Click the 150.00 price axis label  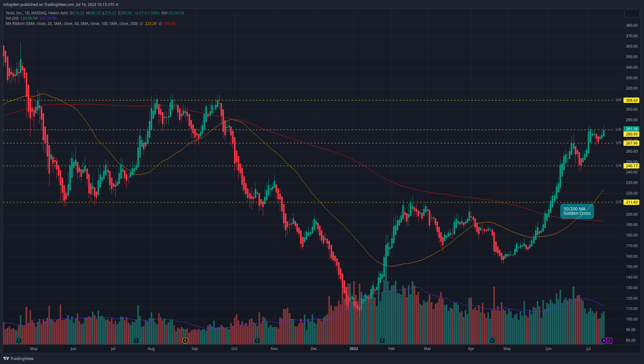632,266
